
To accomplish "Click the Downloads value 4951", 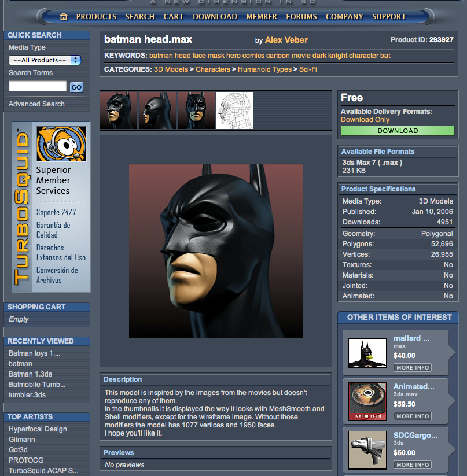I will point(444,222).
